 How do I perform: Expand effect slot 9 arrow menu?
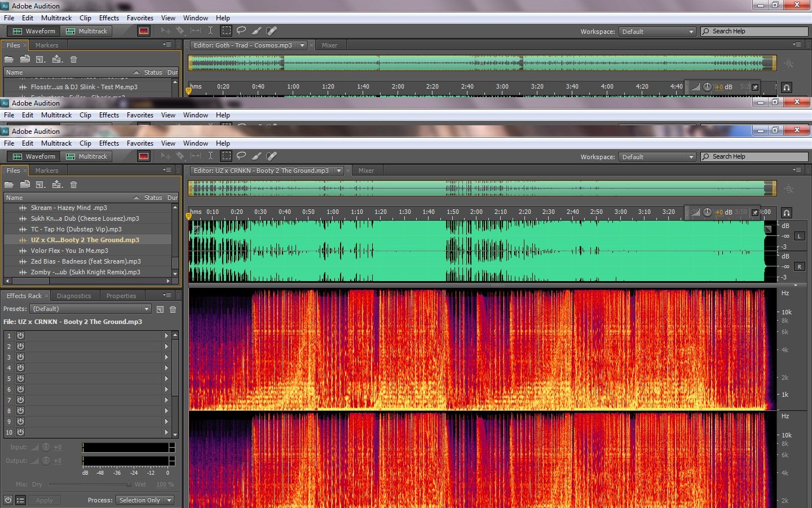click(x=166, y=421)
